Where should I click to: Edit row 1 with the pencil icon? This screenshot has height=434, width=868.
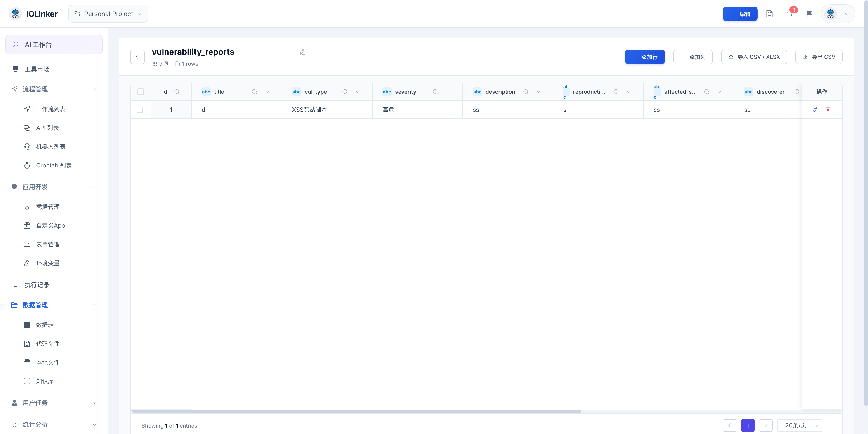point(815,110)
